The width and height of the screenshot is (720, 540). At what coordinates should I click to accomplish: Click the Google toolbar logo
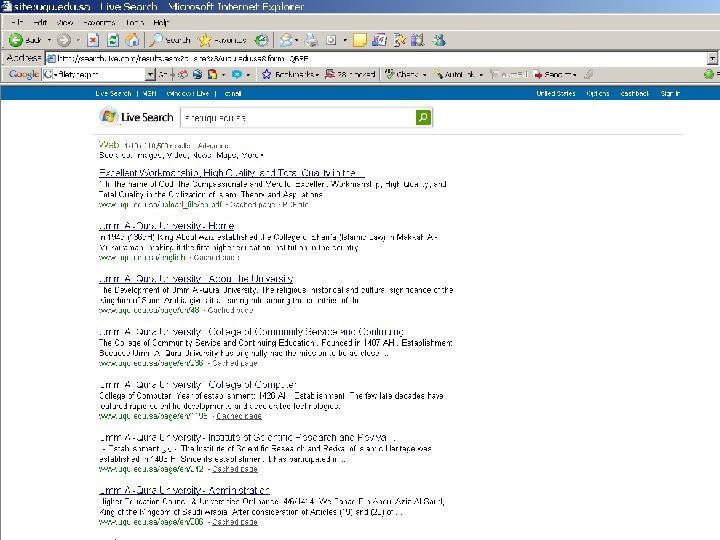pos(24,74)
